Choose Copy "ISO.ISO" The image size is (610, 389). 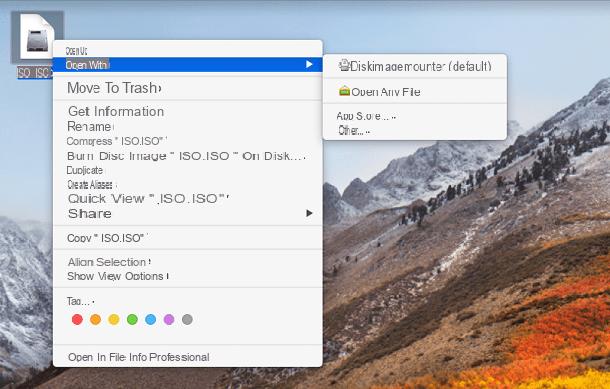pyautogui.click(x=188, y=238)
